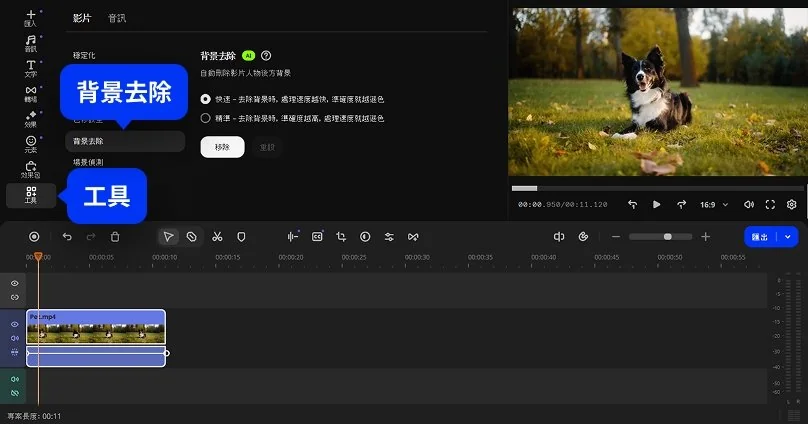Select the 精準 (Precise) background removal option
The width and height of the screenshot is (808, 424).
coord(206,117)
